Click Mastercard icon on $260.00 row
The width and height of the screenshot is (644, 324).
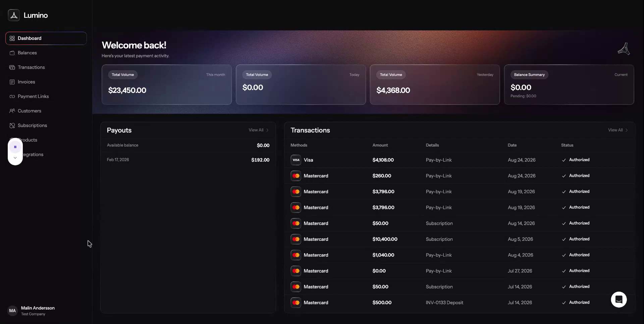[x=296, y=176]
